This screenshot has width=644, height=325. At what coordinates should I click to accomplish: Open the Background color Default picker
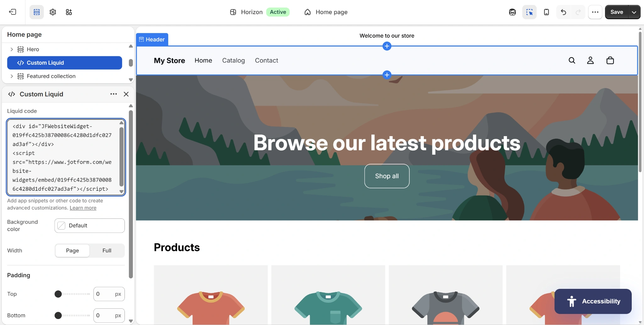pyautogui.click(x=90, y=226)
